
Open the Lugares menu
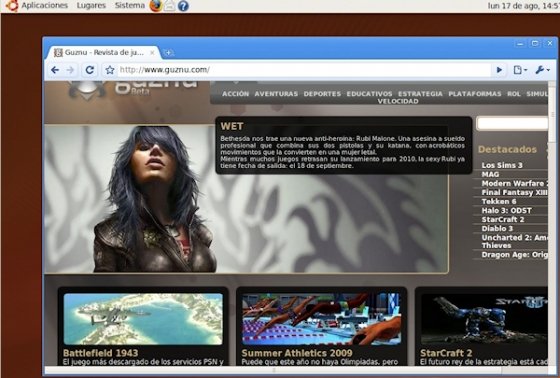pos(91,5)
